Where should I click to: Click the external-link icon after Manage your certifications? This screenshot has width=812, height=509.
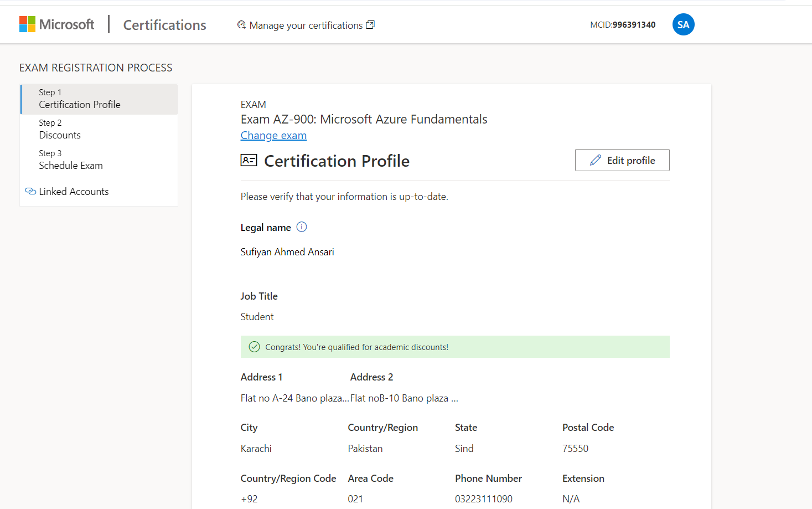click(x=370, y=24)
